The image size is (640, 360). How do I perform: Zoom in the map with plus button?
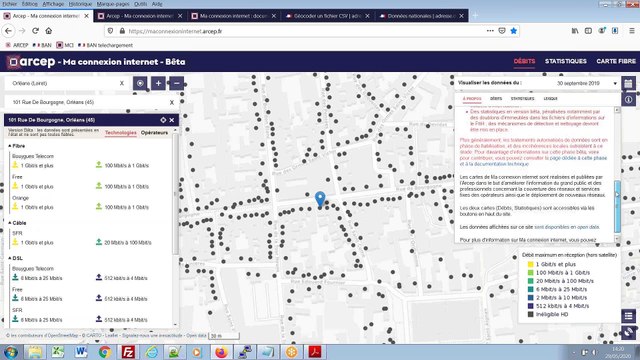[158, 83]
